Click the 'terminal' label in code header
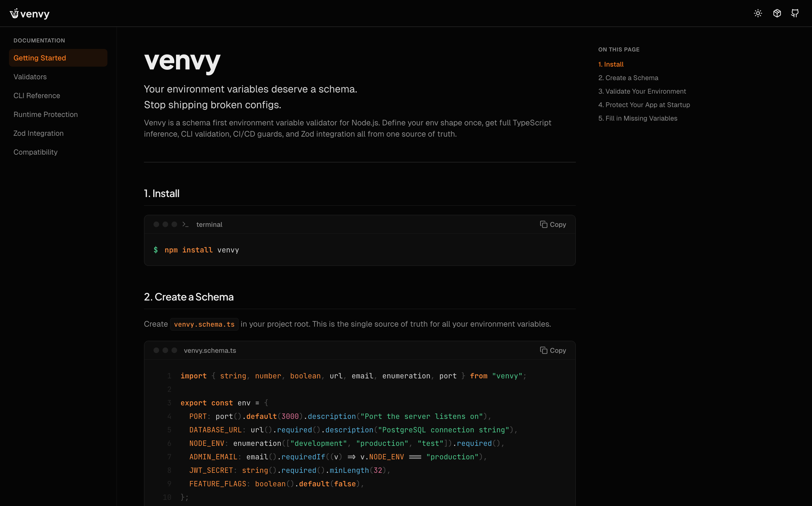This screenshot has height=506, width=812. pos(209,225)
